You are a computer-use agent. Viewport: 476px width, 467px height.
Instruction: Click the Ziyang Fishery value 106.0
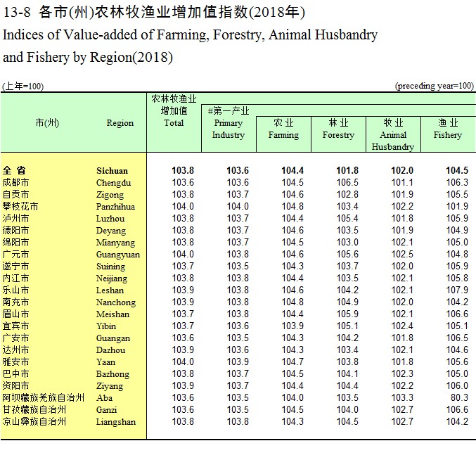pyautogui.click(x=457, y=385)
